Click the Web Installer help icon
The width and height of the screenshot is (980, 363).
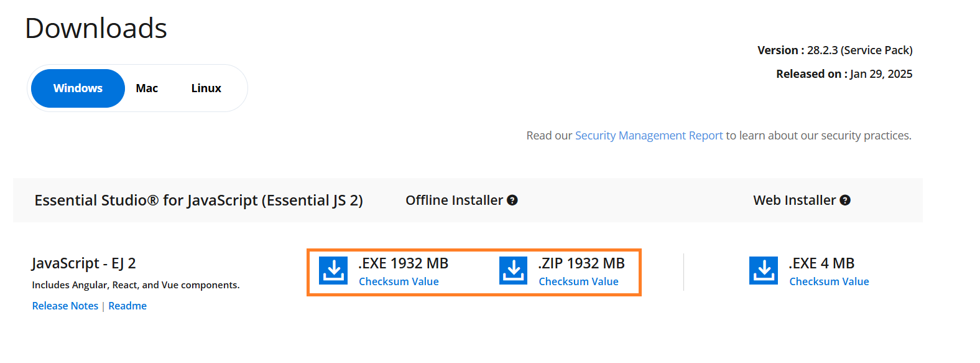(845, 200)
